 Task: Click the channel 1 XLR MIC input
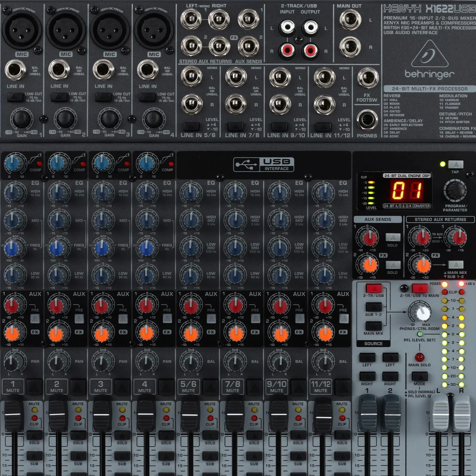click(x=22, y=29)
